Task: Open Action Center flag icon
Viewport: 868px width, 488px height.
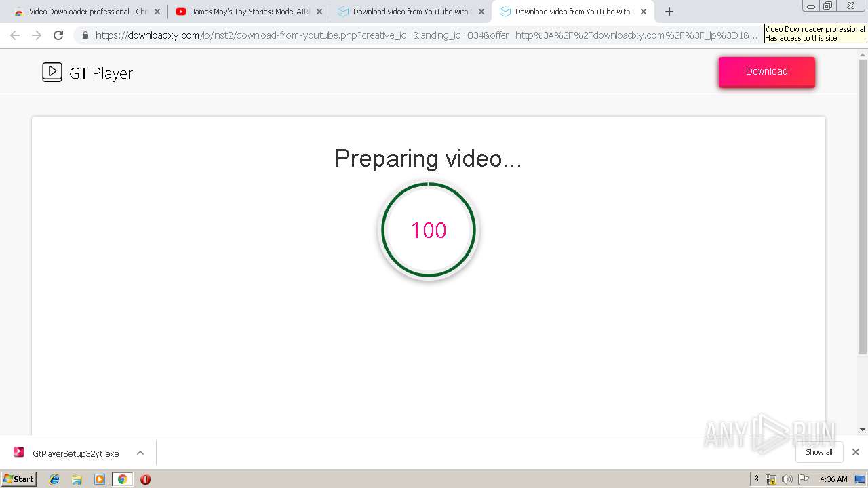Action: coord(804,479)
